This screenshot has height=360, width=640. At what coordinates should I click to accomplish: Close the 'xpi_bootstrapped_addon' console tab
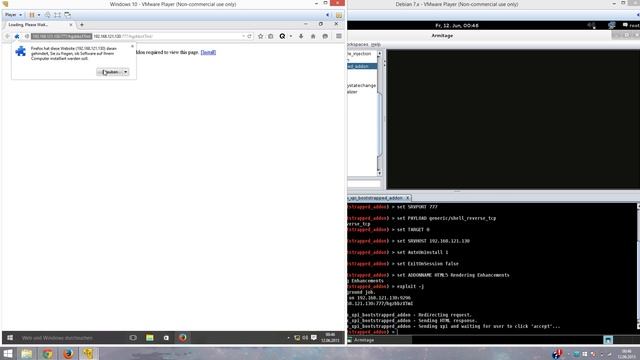point(407,198)
